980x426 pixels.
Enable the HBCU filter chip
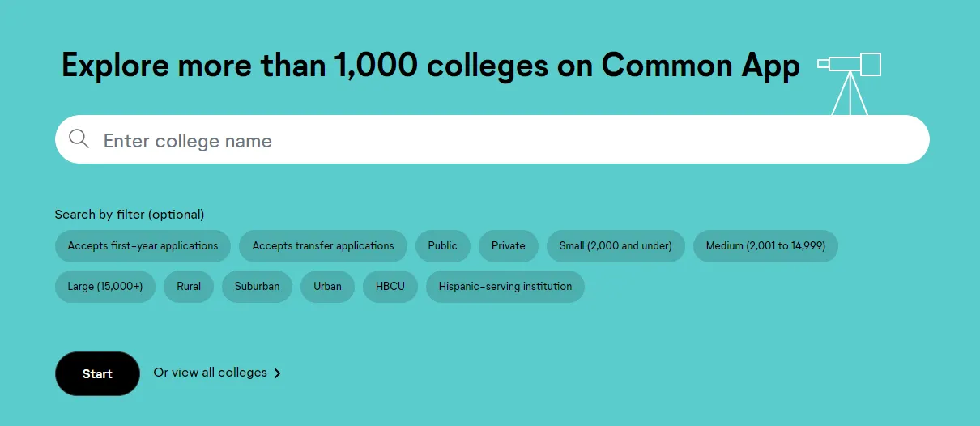click(x=390, y=286)
